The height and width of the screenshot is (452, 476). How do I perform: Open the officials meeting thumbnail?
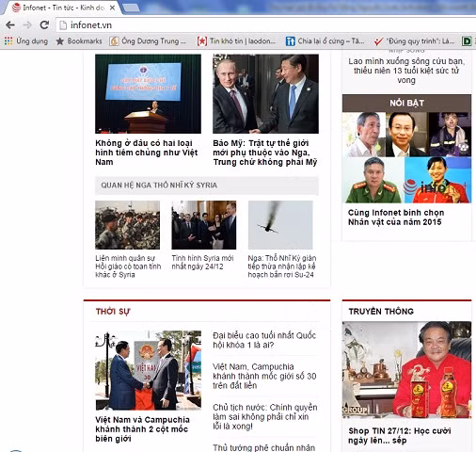[204, 225]
